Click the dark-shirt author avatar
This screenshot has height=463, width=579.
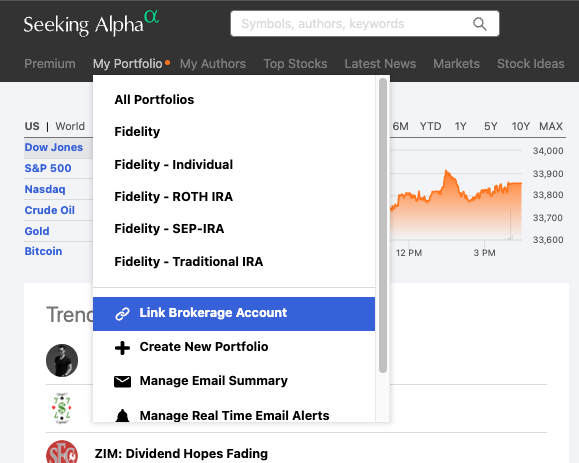(x=62, y=360)
